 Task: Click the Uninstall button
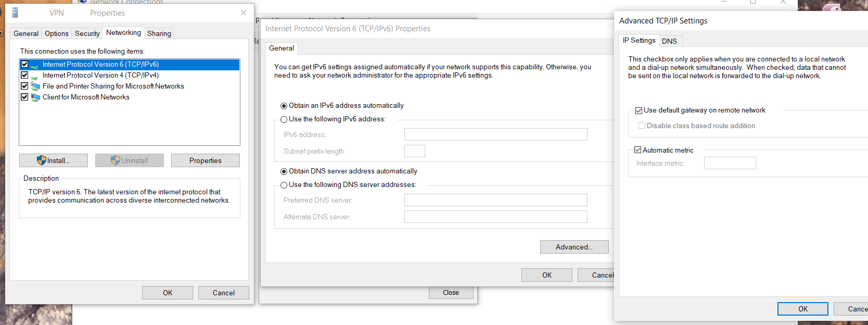tap(130, 160)
